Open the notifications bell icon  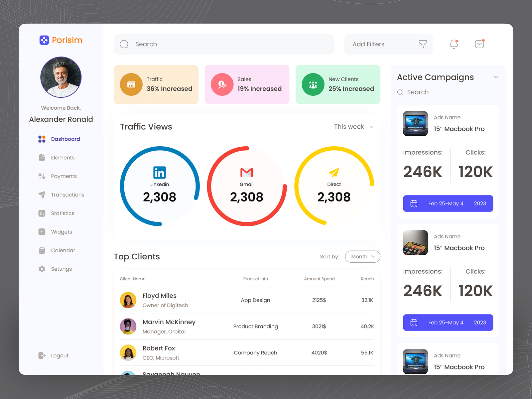pyautogui.click(x=454, y=44)
